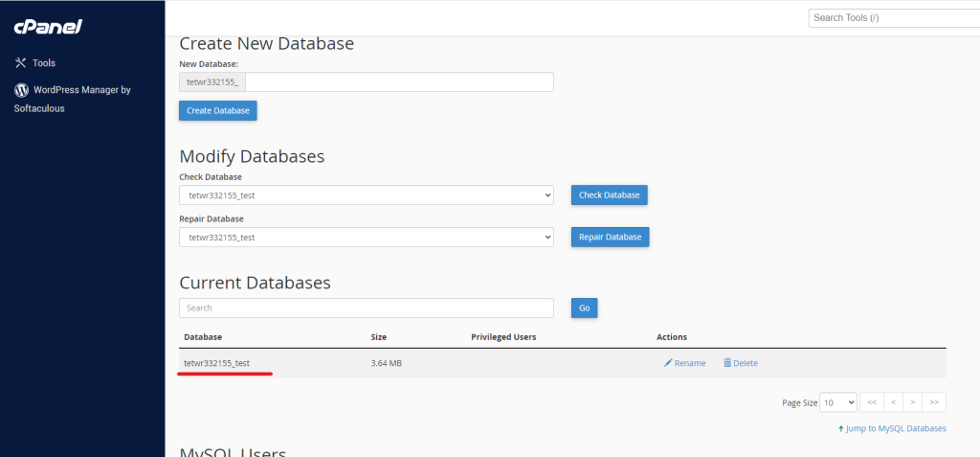
Task: Click the up arrow beside Jump to MySQL Databases
Action: click(x=840, y=428)
